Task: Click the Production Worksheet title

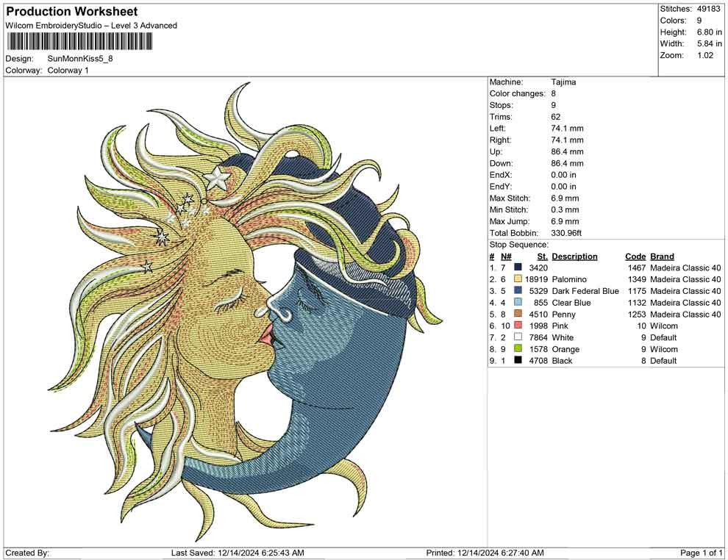Action: tap(71, 12)
